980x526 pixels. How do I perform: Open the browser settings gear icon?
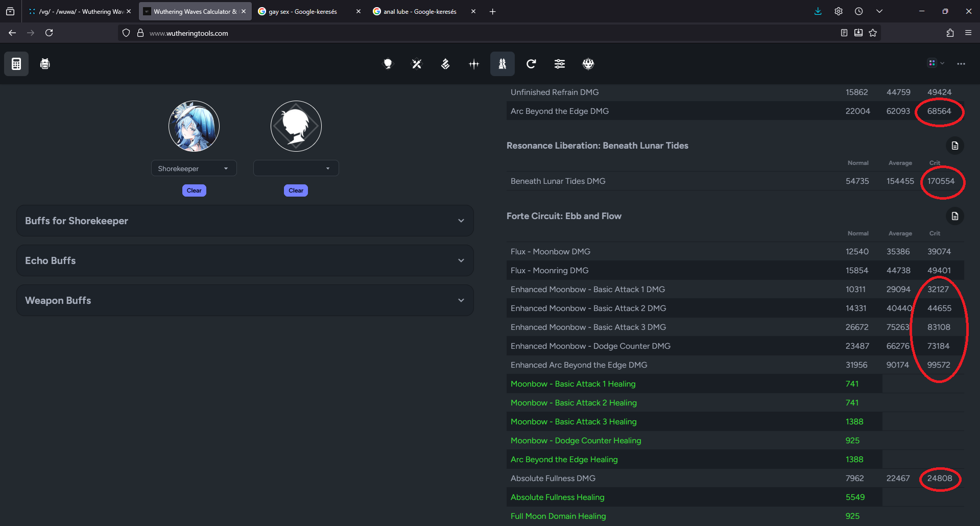[x=839, y=11]
